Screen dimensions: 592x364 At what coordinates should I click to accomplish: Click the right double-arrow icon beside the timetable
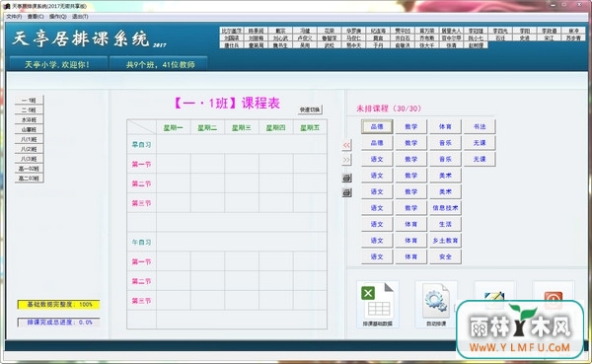click(x=346, y=160)
